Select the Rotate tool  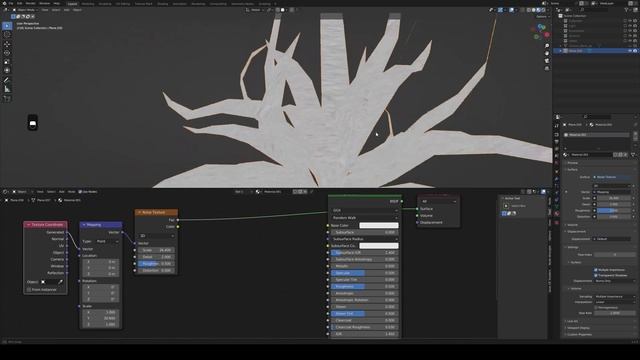click(7, 53)
